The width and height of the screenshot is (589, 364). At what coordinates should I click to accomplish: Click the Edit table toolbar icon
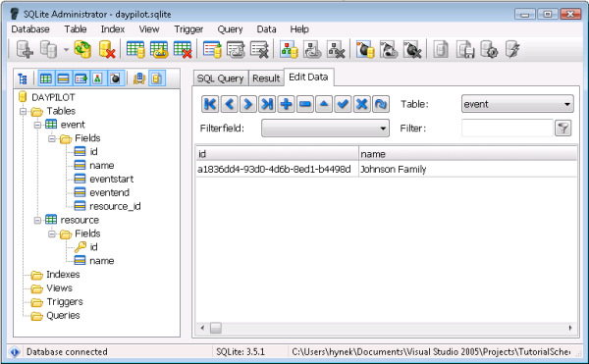(159, 49)
